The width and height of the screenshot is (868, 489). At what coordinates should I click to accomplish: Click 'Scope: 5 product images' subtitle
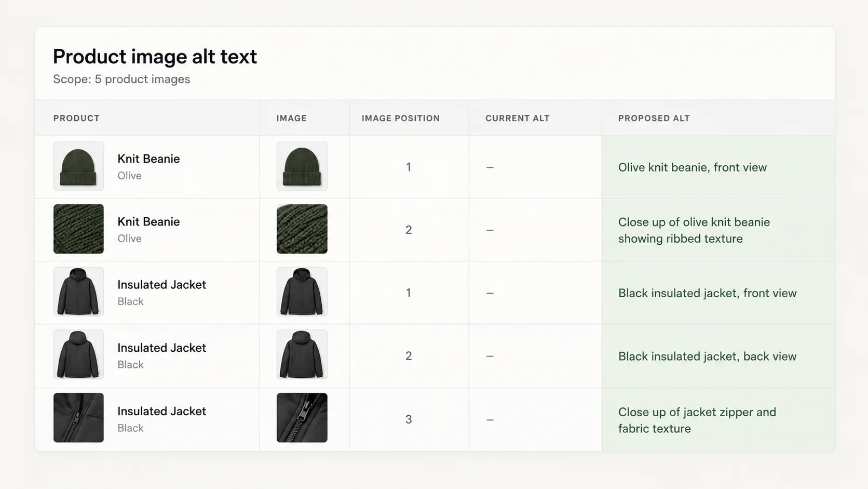coord(121,80)
